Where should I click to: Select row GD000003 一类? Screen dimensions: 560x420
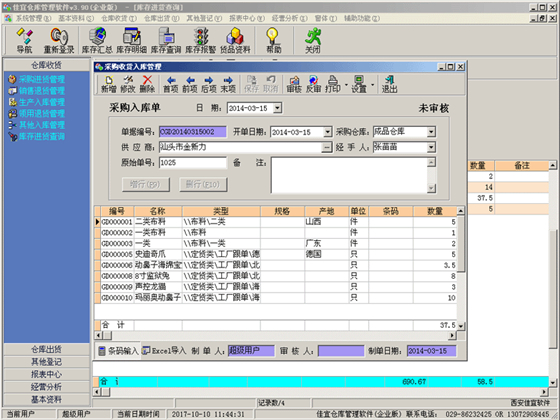click(x=276, y=244)
